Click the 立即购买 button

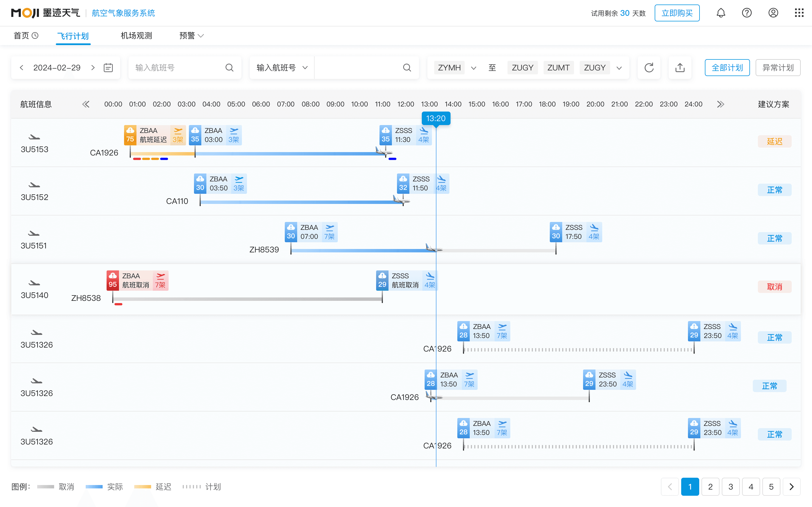pos(677,13)
